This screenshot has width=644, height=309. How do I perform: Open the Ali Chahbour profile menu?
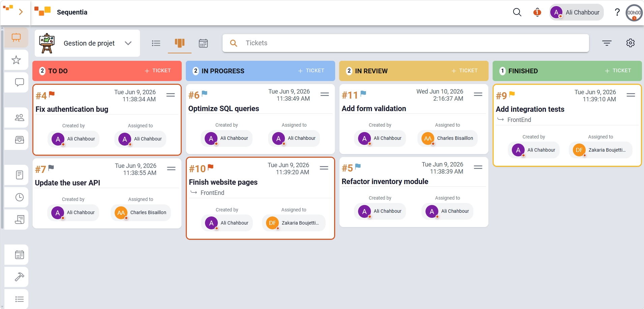(576, 12)
